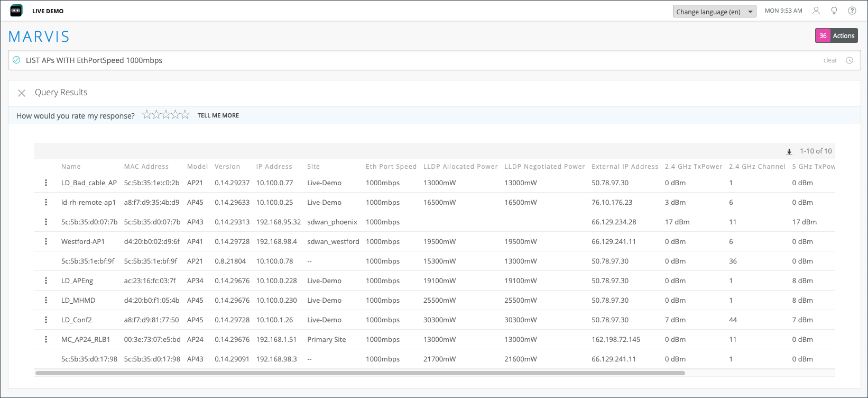Click IP address 192.168.95.32
The height and width of the screenshot is (398, 868).
[x=279, y=222]
